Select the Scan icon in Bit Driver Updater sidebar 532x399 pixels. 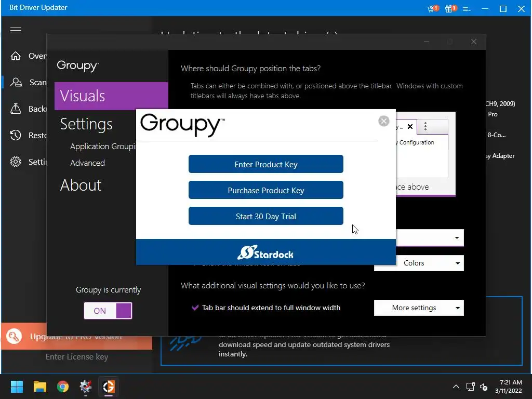click(16, 83)
